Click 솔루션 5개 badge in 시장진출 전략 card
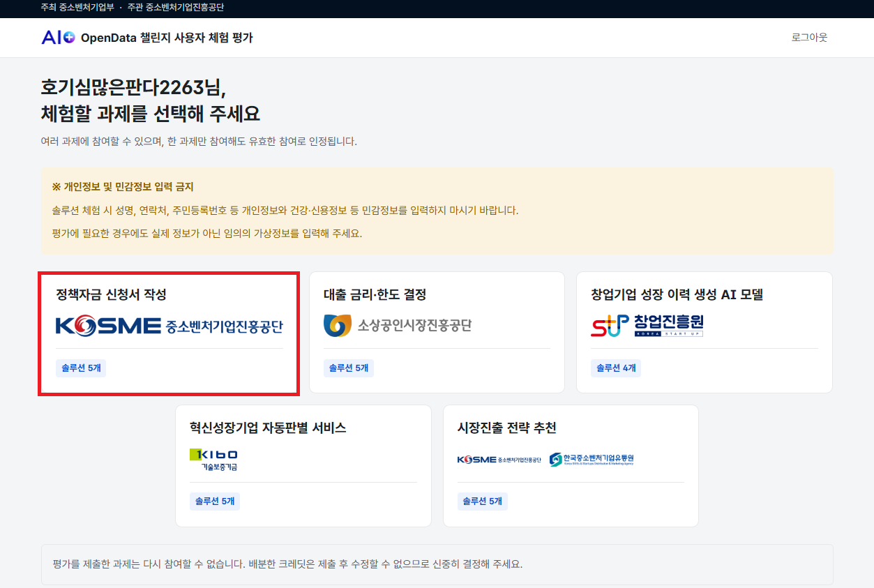Screen dimensions: 874x588 pos(482,501)
